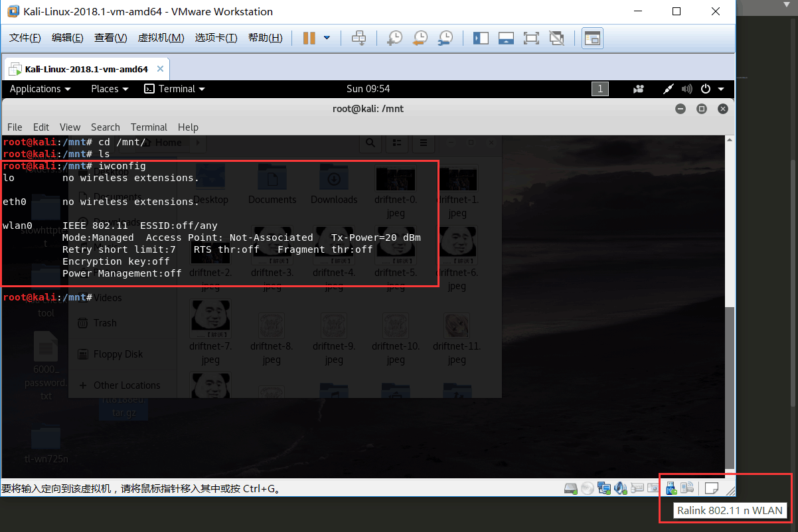Screen dimensions: 798x532
Task: Click the USB Ralink WLAN device status icon
Action: pos(671,488)
